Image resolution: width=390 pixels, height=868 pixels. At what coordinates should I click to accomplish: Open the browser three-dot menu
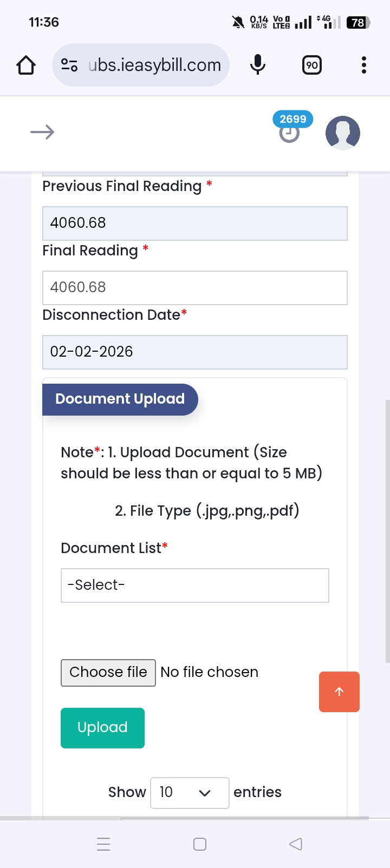pyautogui.click(x=364, y=65)
